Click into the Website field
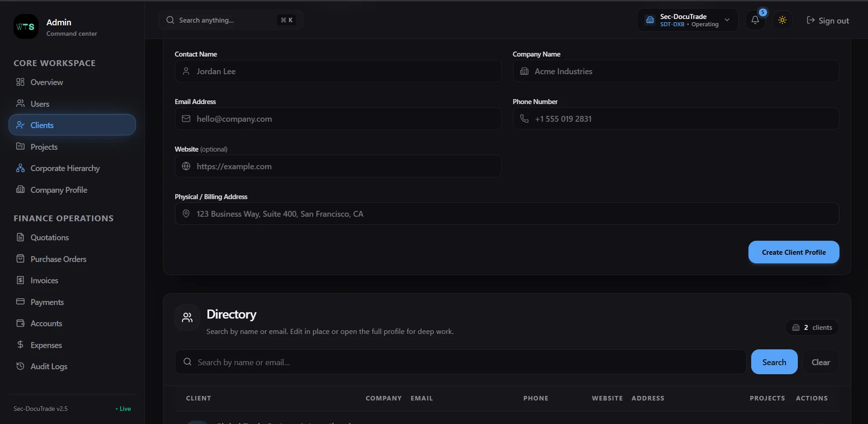 [x=338, y=166]
